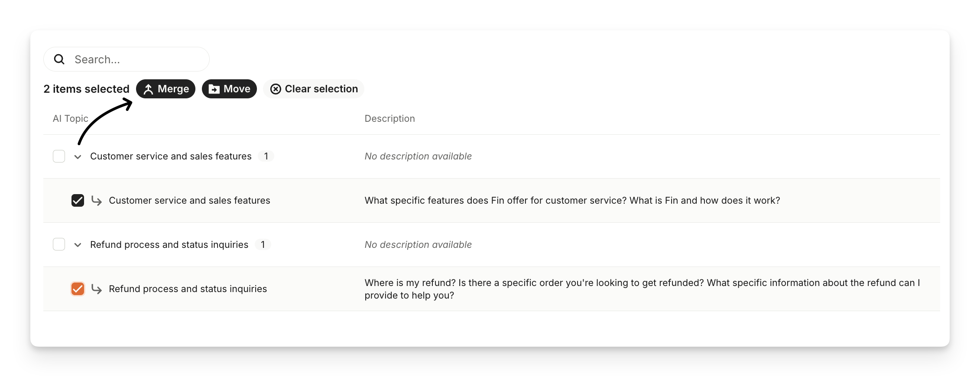980x377 pixels.
Task: Merge the two selected topics
Action: [166, 89]
